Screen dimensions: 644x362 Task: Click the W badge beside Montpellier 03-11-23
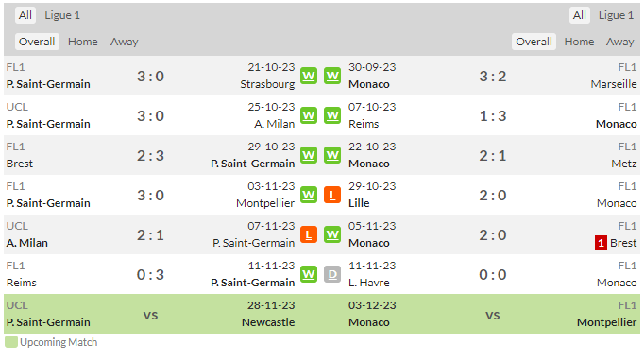click(x=309, y=195)
